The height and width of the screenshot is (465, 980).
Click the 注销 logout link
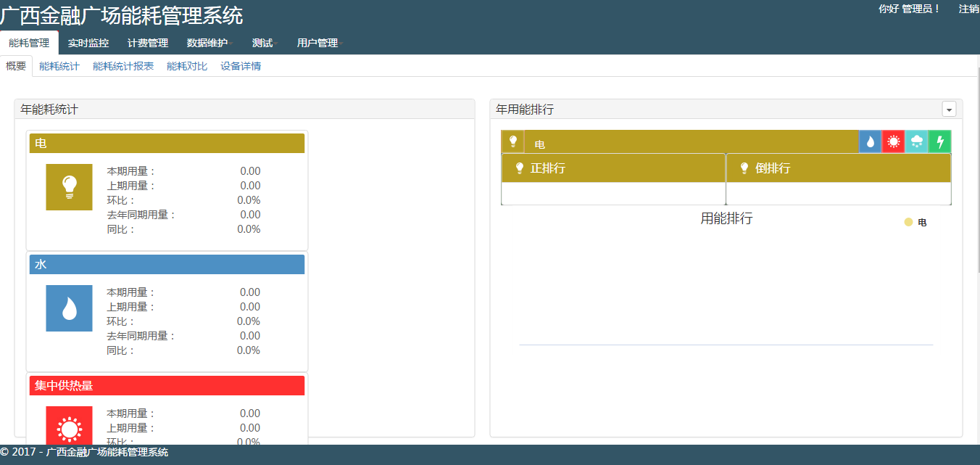click(969, 9)
